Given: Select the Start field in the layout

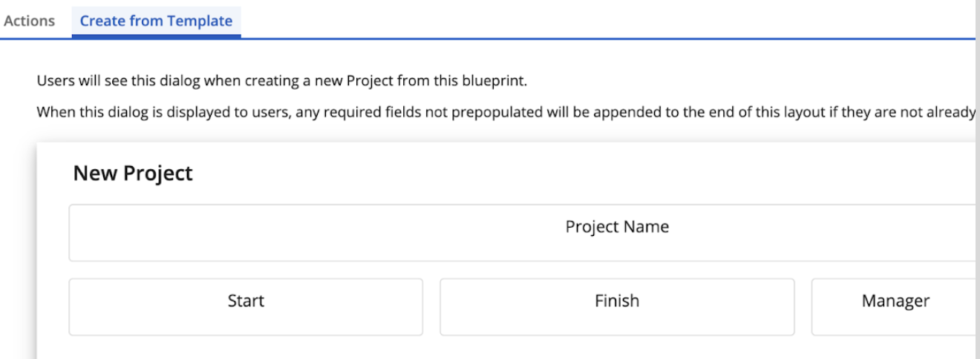Looking at the screenshot, I should pos(246,307).
